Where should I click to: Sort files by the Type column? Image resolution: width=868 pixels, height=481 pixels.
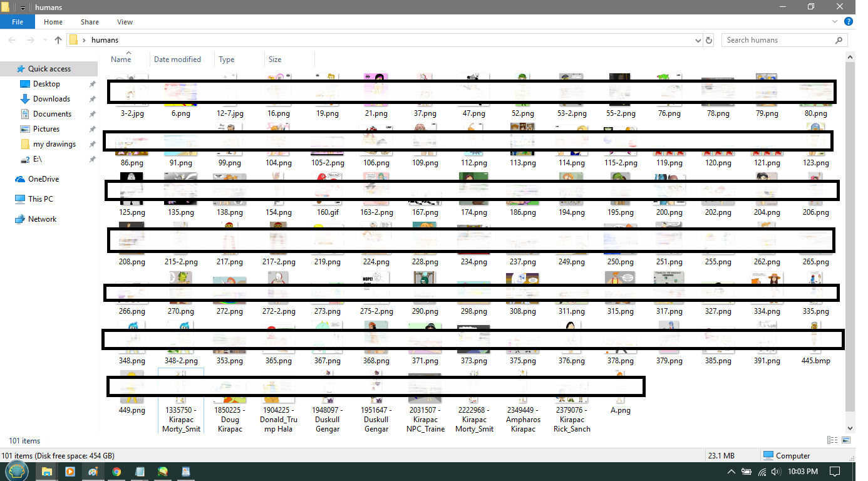(x=227, y=59)
